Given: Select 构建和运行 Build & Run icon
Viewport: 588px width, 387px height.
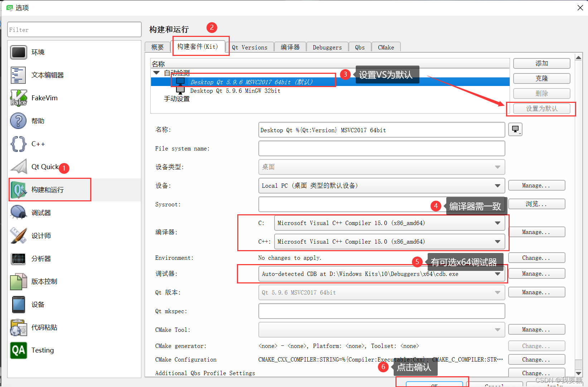Looking at the screenshot, I should point(18,190).
